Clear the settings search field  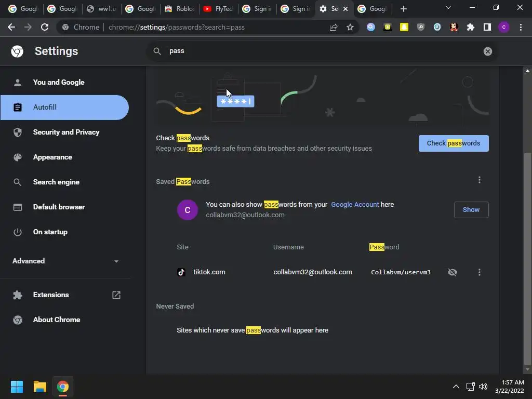(487, 51)
